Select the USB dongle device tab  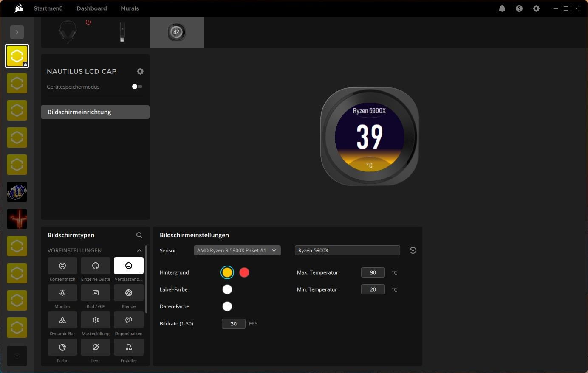(x=122, y=32)
